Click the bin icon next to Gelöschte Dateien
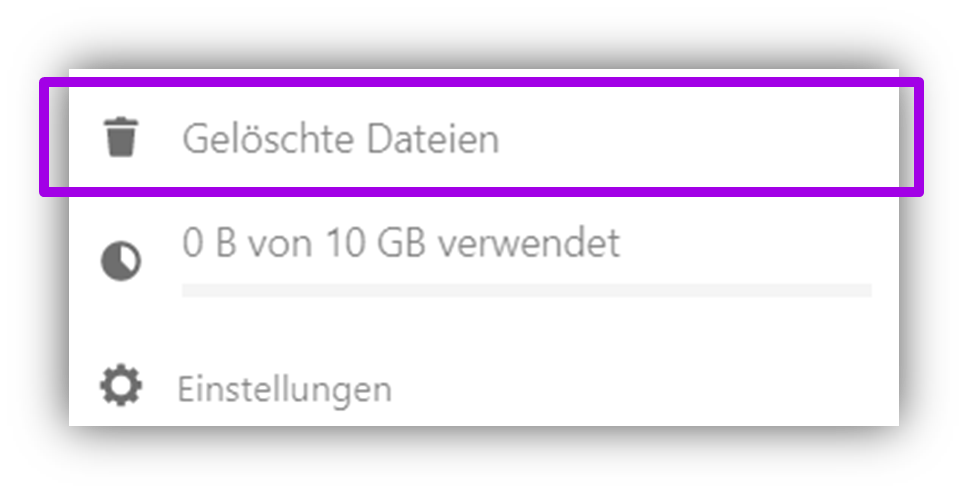The width and height of the screenshot is (968, 495). pyautogui.click(x=121, y=138)
